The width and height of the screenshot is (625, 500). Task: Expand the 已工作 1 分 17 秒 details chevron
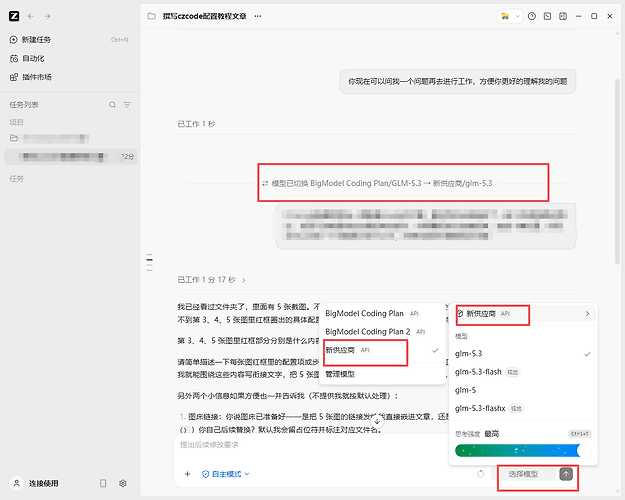point(244,280)
